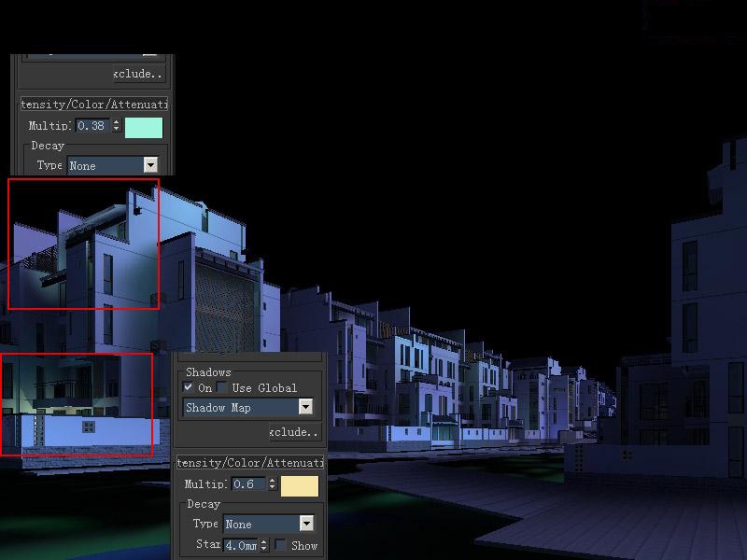Screen dimensions: 747x560
Task: Open Intensity/Color/Attenuation rollout in upper panel
Action: [94, 105]
